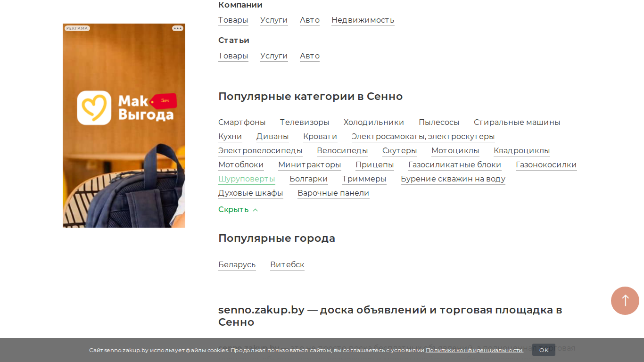Click the Триммеры category link
Screen dimensions: 644x362
364,179
